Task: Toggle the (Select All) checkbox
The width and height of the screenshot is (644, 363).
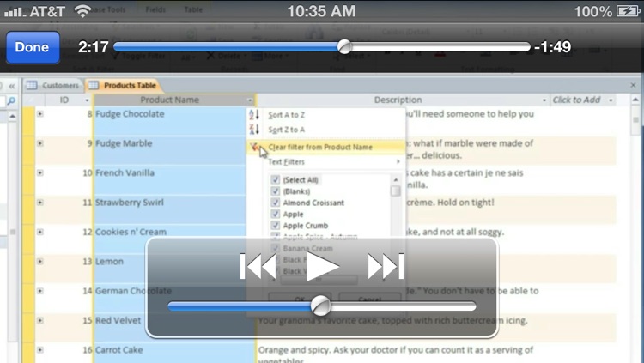Action: coord(276,180)
